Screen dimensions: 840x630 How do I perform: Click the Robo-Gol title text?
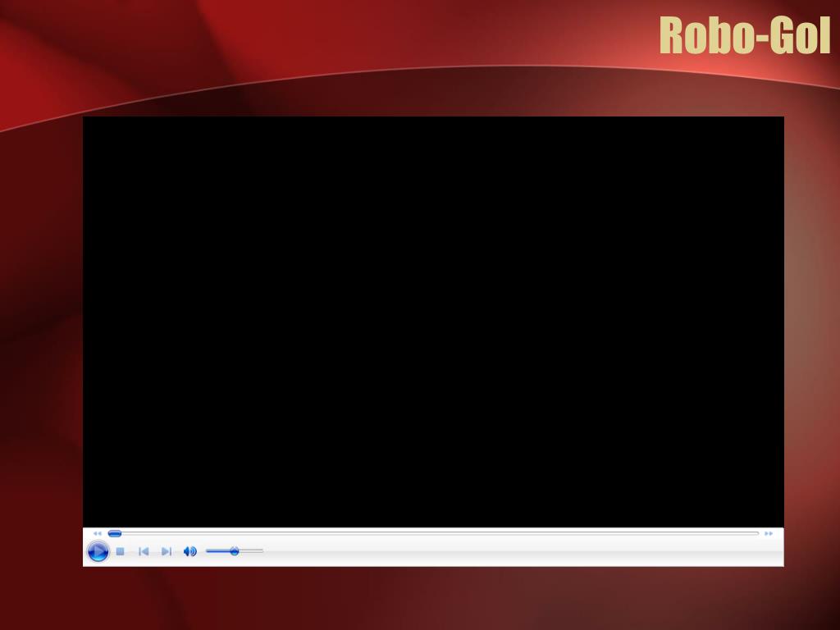[x=745, y=35]
